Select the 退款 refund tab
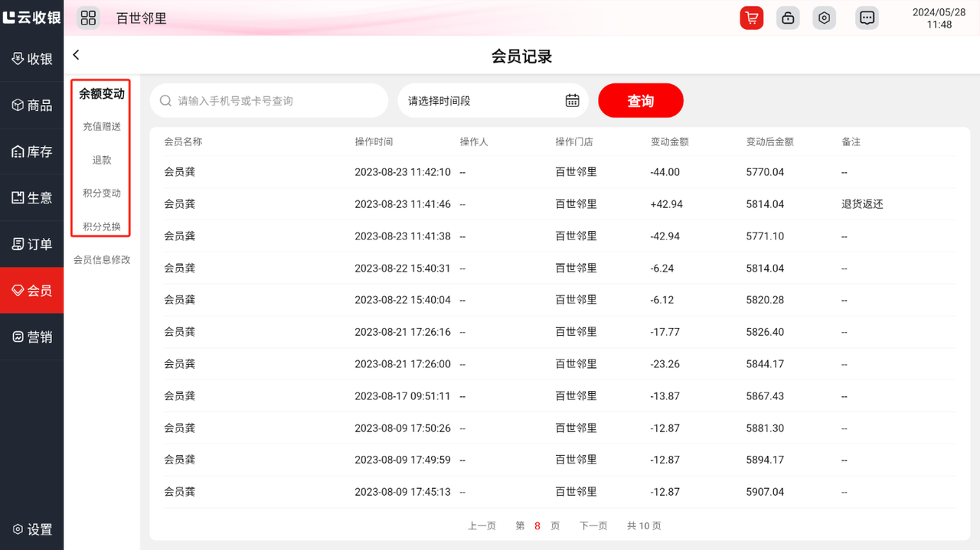 (102, 161)
